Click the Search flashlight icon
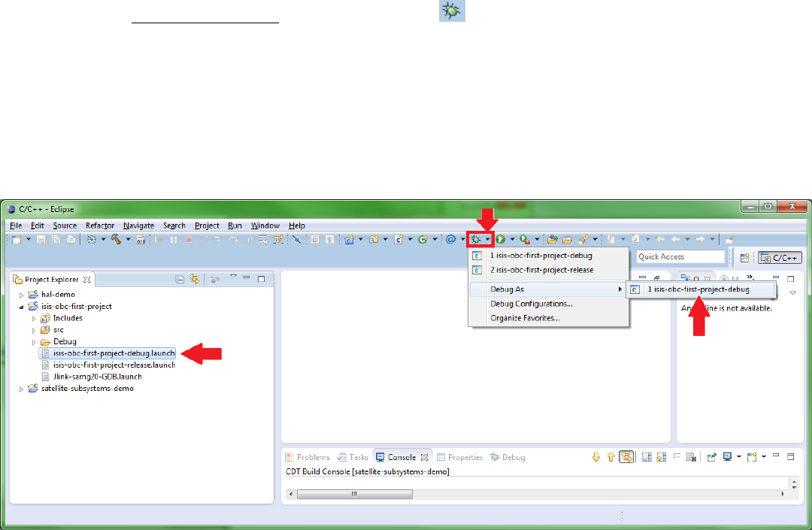 (x=583, y=239)
